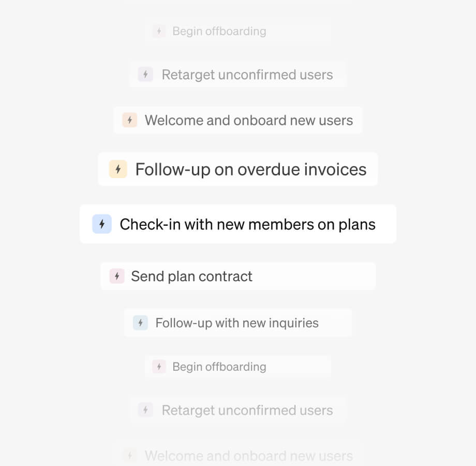Choose Follow-up with new inquiries
The image size is (476, 466).
tap(237, 323)
